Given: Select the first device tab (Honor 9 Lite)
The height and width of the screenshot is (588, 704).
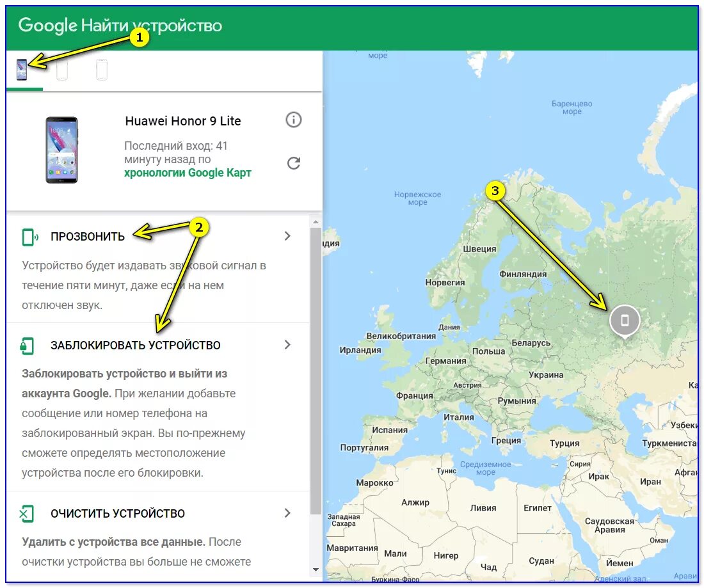Looking at the screenshot, I should pyautogui.click(x=22, y=70).
